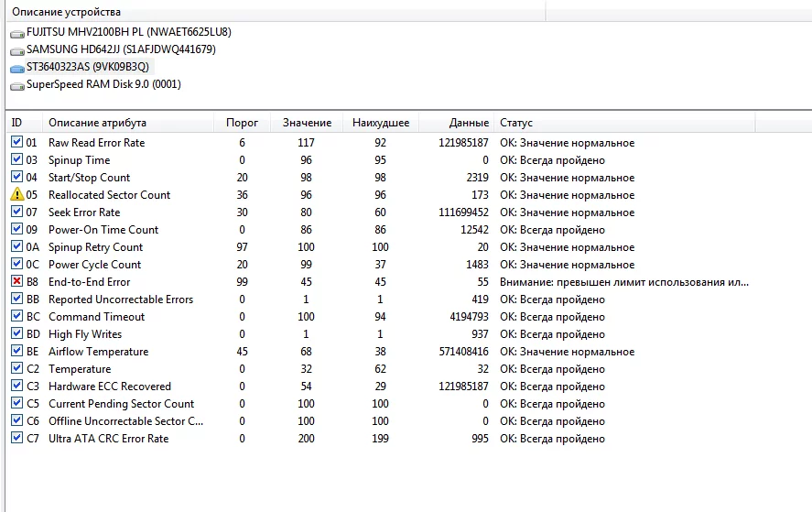
Task: Click data value 571408416 for Airflow Temperature
Action: tap(463, 352)
